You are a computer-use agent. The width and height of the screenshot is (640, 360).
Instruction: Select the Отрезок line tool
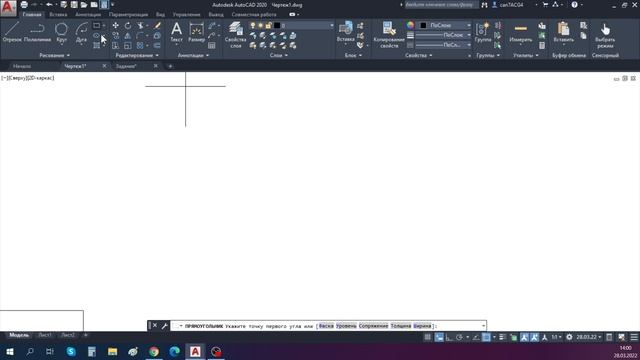pos(12,32)
